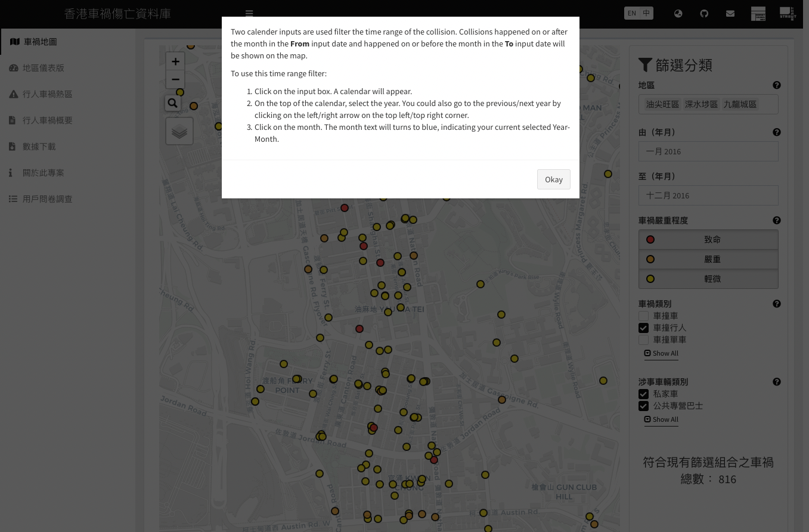Click the map zoom in button
Image resolution: width=809 pixels, height=532 pixels.
pyautogui.click(x=175, y=61)
